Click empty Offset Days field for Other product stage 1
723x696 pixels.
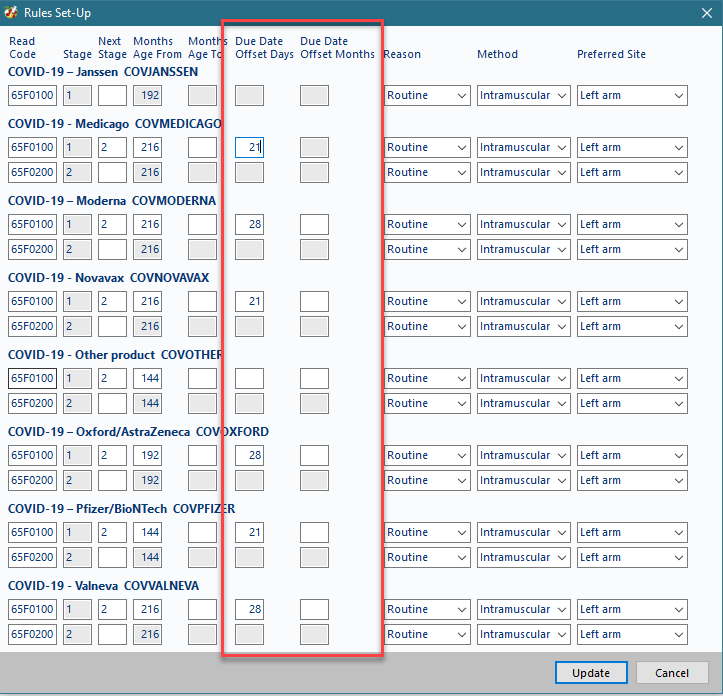[249, 379]
